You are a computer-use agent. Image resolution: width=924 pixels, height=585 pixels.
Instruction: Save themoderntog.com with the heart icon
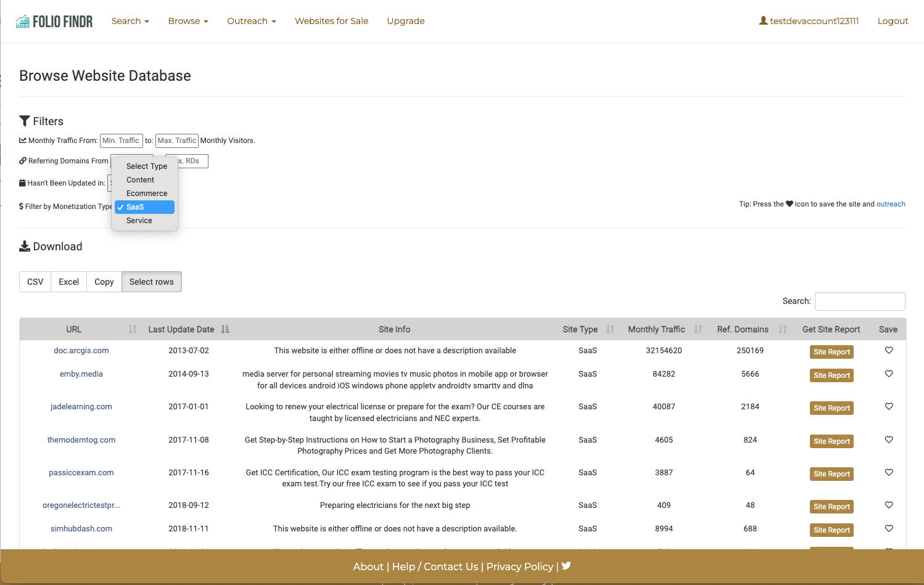(x=889, y=440)
